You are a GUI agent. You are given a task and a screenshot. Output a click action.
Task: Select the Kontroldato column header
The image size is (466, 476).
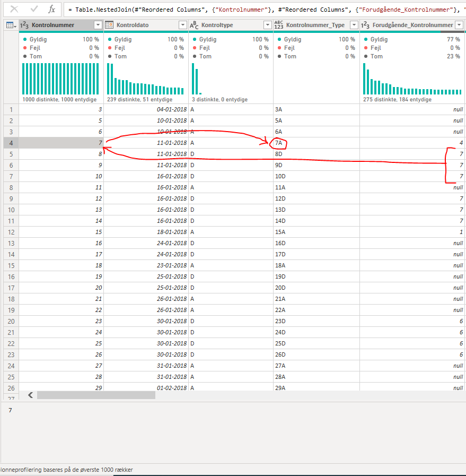(146, 25)
